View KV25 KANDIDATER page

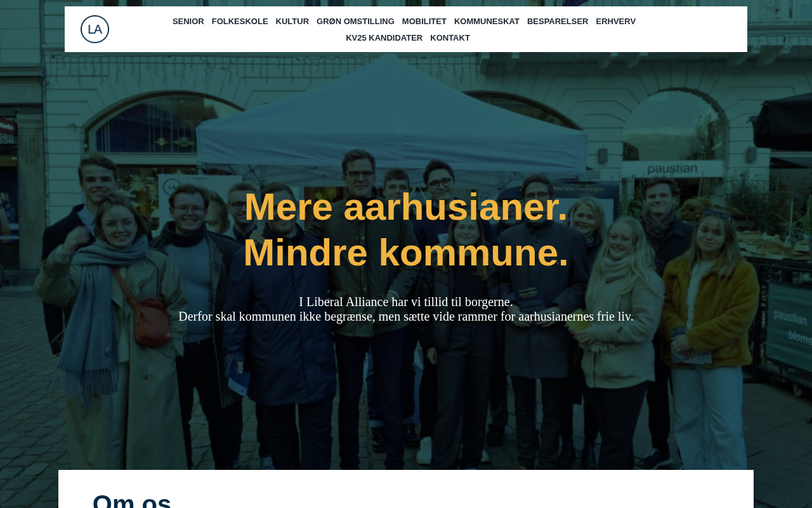[x=384, y=38]
